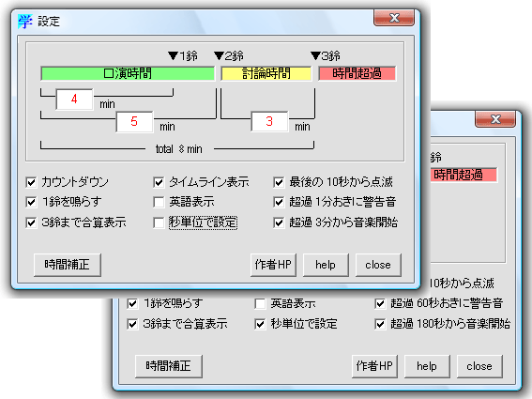Click the 1鈴 minutes field showing 4
Viewport: 532px width, 399px height.
point(74,100)
